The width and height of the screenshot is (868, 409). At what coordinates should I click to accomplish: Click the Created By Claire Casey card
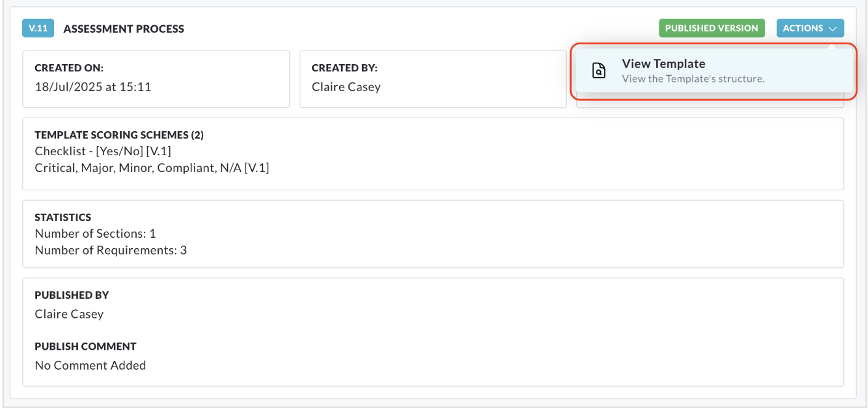(x=433, y=79)
